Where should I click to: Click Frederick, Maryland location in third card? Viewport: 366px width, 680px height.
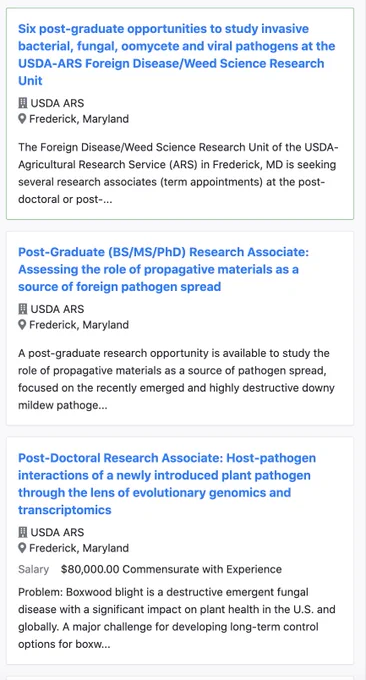coord(79,548)
